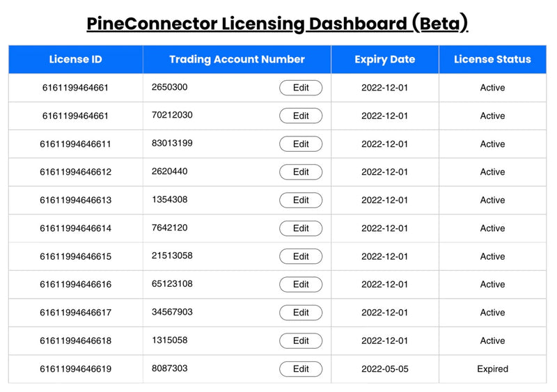The width and height of the screenshot is (557, 392).
Task: Select license ID 61611994646619
Action: tap(75, 369)
